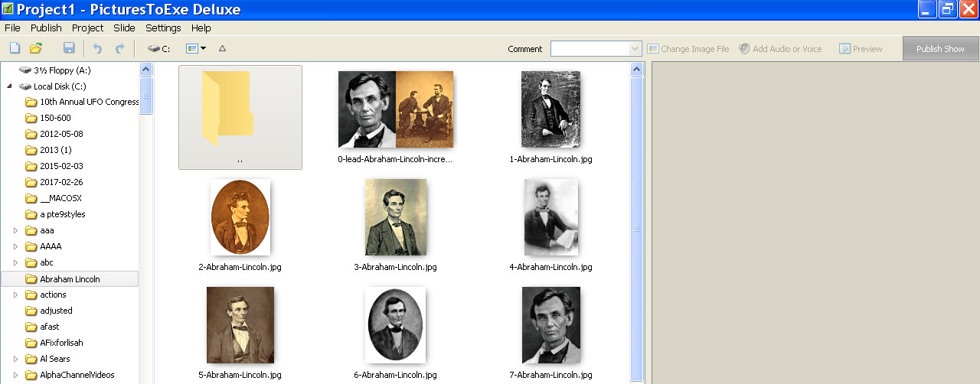
Task: Open a project with the folder icon
Action: coord(36,48)
